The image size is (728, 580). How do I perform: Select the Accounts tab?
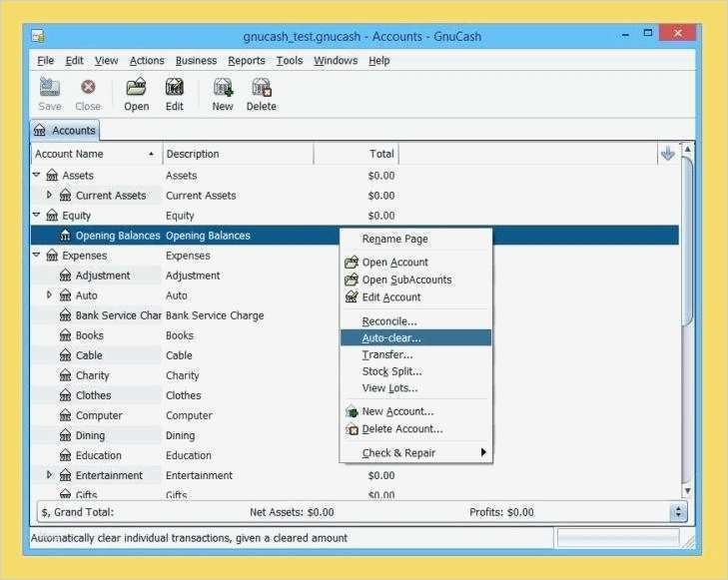click(65, 131)
